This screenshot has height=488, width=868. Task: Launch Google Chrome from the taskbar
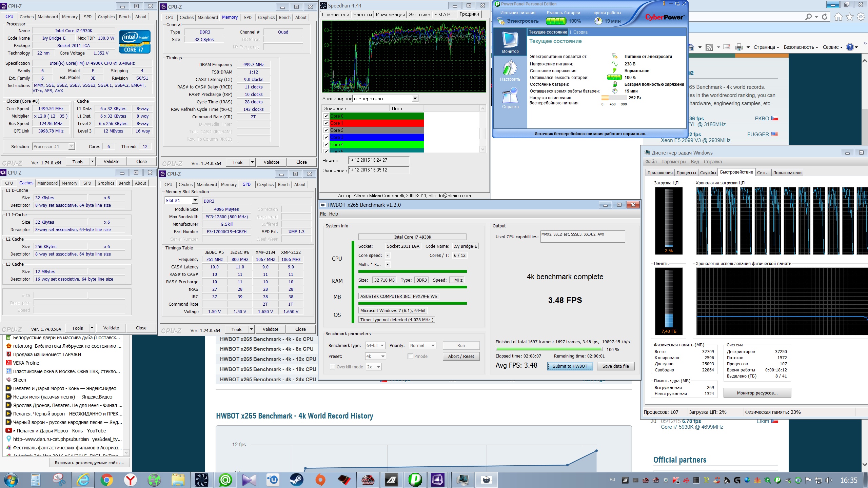[106, 480]
